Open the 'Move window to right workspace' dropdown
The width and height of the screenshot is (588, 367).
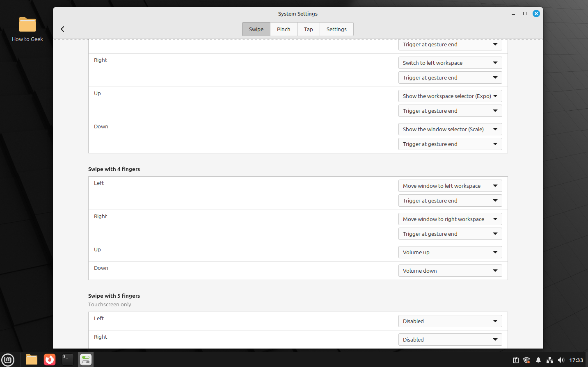[x=450, y=219]
